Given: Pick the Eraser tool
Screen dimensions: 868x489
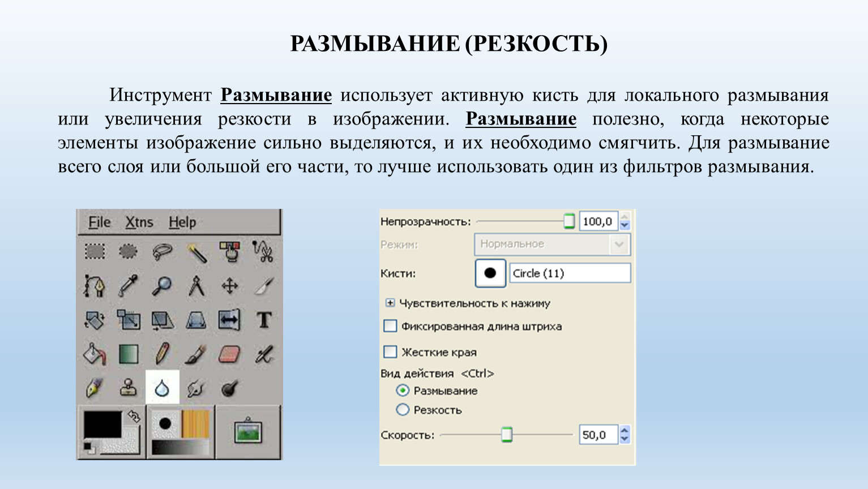Looking at the screenshot, I should click(x=229, y=355).
